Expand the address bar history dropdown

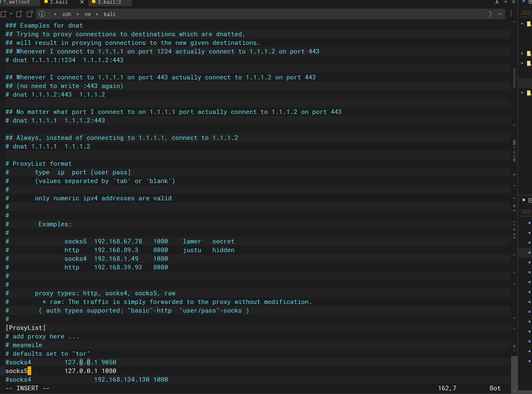[x=500, y=14]
